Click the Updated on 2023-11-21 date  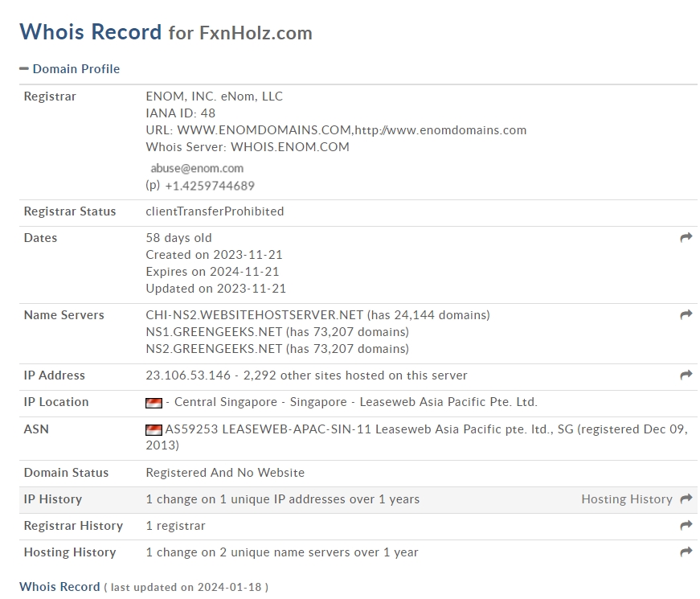click(216, 289)
